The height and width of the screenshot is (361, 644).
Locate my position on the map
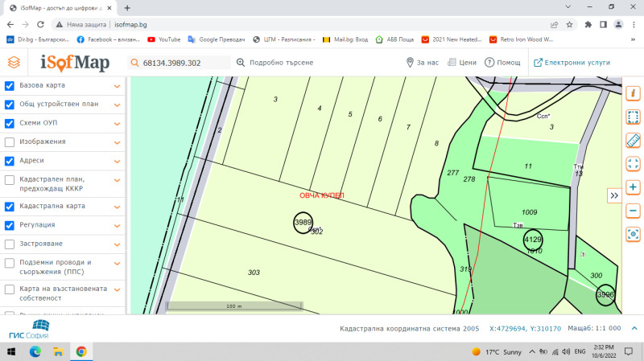(x=633, y=234)
